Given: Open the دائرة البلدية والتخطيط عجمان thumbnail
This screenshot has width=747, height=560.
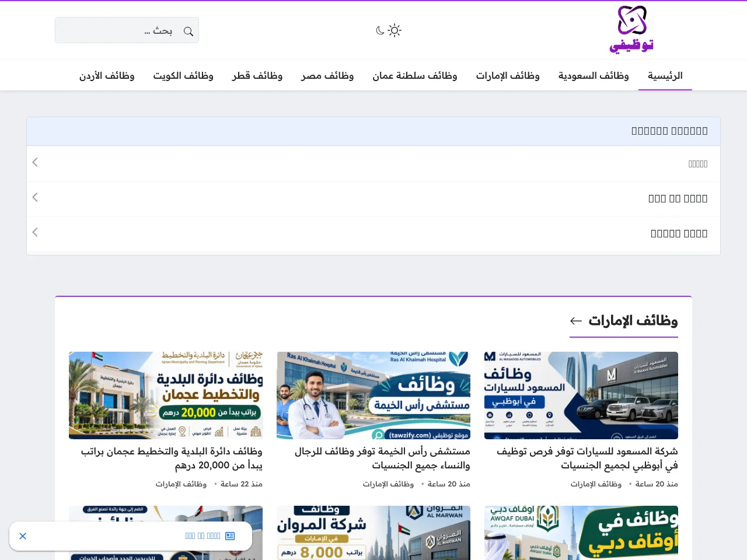Looking at the screenshot, I should [166, 395].
